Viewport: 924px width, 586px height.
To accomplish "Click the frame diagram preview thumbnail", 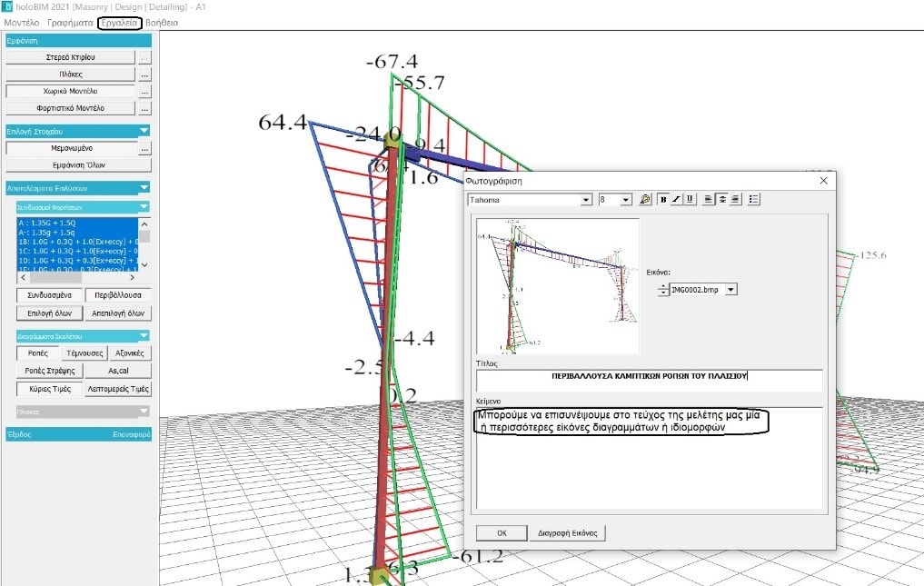I will [558, 286].
